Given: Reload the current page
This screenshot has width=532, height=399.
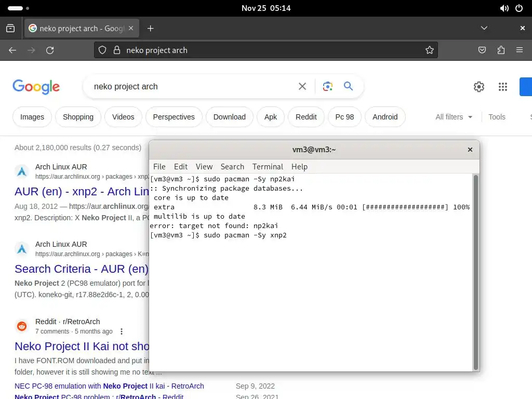Looking at the screenshot, I should tap(50, 50).
